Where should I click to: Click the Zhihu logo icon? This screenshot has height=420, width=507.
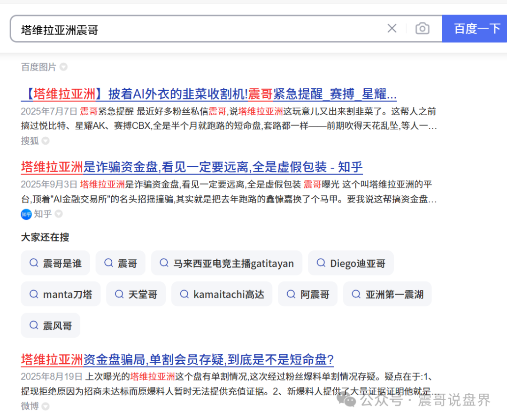pyautogui.click(x=26, y=214)
